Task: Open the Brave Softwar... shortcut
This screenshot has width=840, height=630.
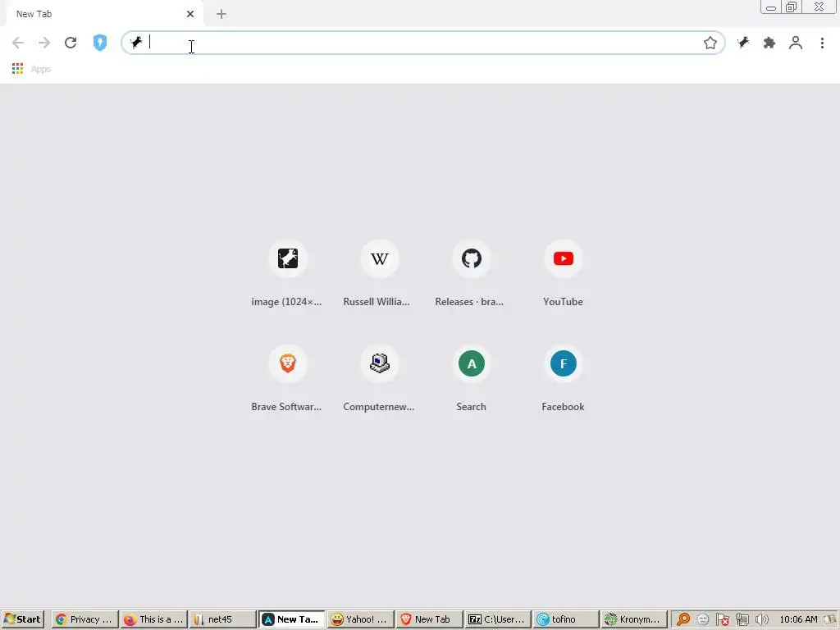Action: pyautogui.click(x=287, y=379)
